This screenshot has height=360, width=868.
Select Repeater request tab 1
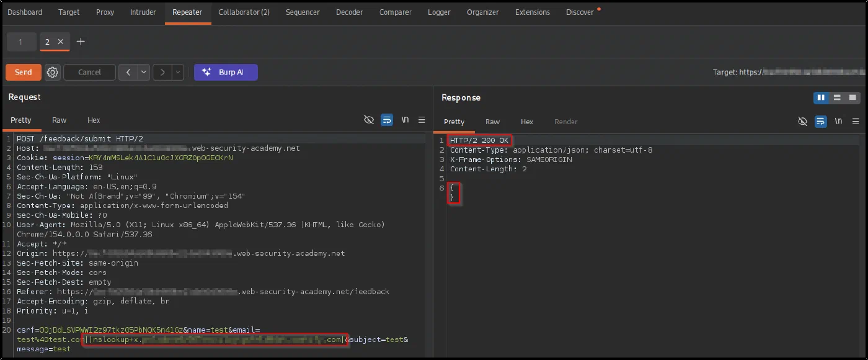[20, 42]
